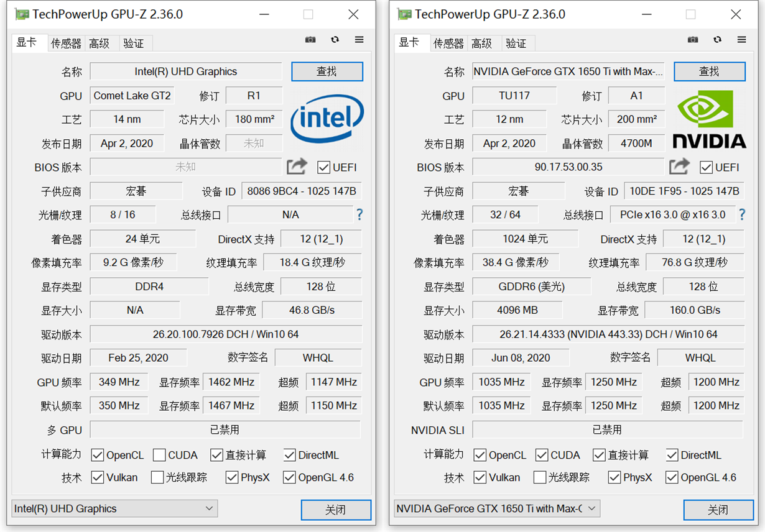Click the name field showing Intel(R) UHD Graphics
This screenshot has height=532, width=765.
pyautogui.click(x=186, y=71)
